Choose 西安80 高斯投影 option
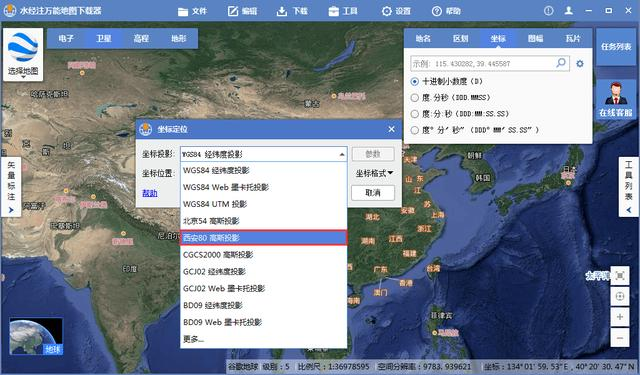Image resolution: width=640 pixels, height=375 pixels. [x=263, y=238]
